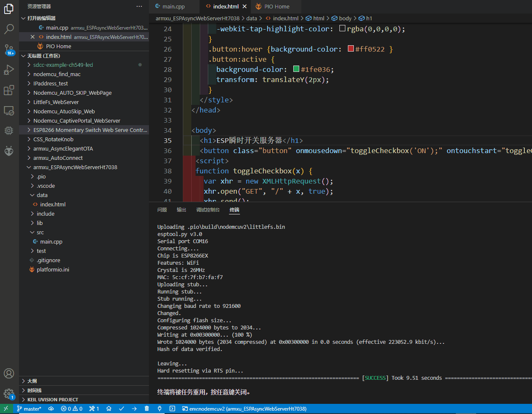532x414 pixels.
Task: Open the Run and Debug view
Action: tap(9, 70)
